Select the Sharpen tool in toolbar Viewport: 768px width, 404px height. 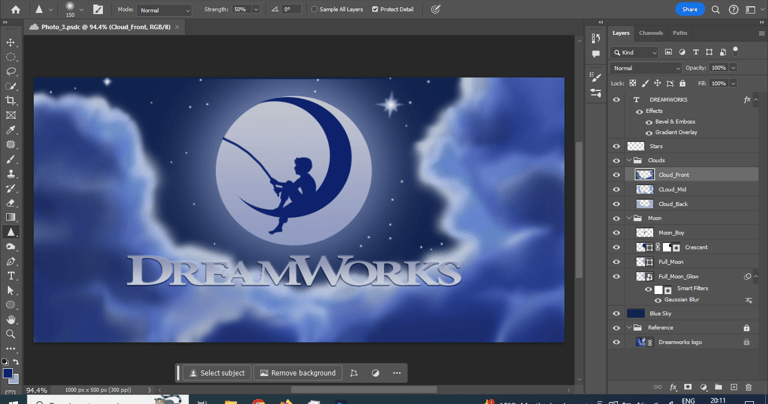[10, 232]
